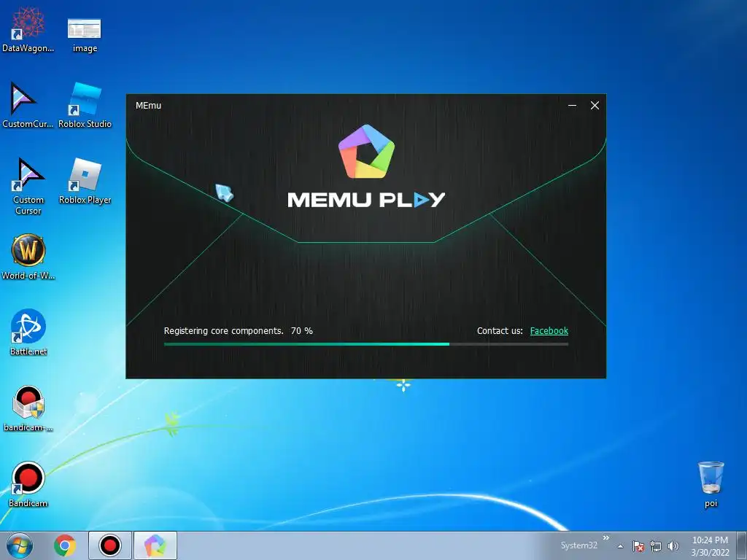Click the "Contact us:" label
747x560 pixels.
500,330
